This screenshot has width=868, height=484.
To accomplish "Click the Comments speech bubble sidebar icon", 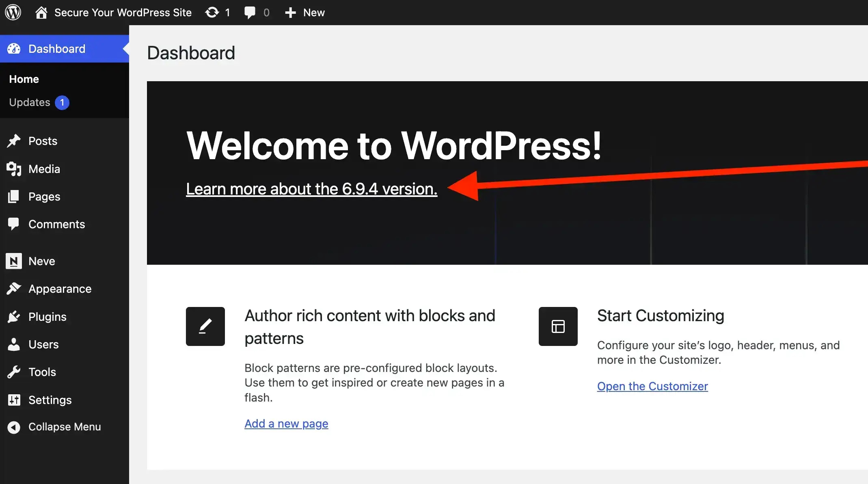I will pyautogui.click(x=14, y=224).
